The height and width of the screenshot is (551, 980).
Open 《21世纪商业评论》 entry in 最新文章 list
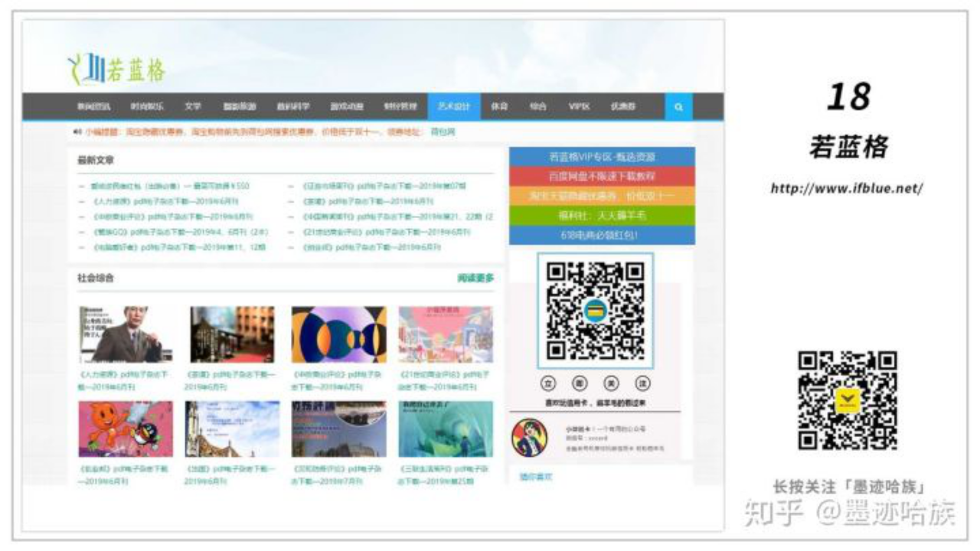(x=387, y=232)
